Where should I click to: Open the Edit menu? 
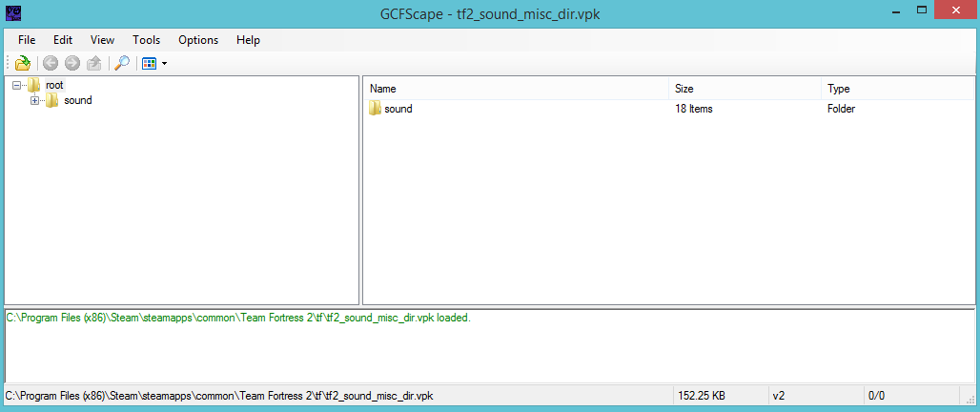tap(63, 40)
